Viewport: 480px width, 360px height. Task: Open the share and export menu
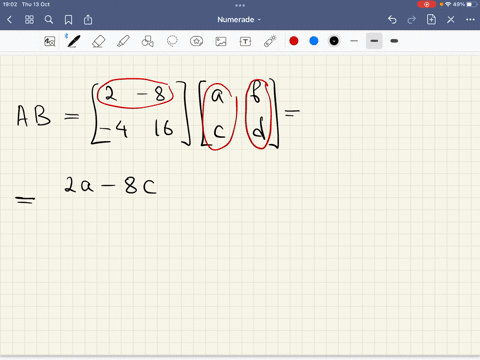(x=88, y=20)
